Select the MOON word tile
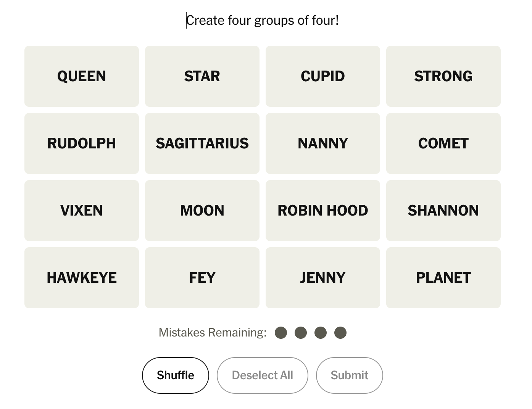Image resolution: width=532 pixels, height=409 pixels. [202, 211]
